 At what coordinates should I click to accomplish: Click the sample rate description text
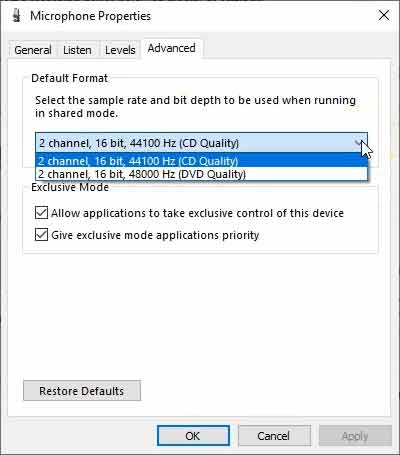(195, 107)
